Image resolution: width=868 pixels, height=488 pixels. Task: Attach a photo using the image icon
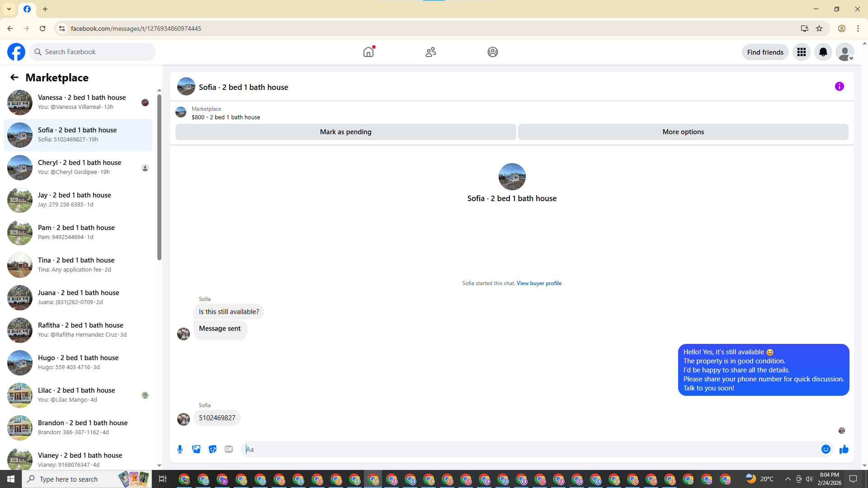tap(196, 449)
